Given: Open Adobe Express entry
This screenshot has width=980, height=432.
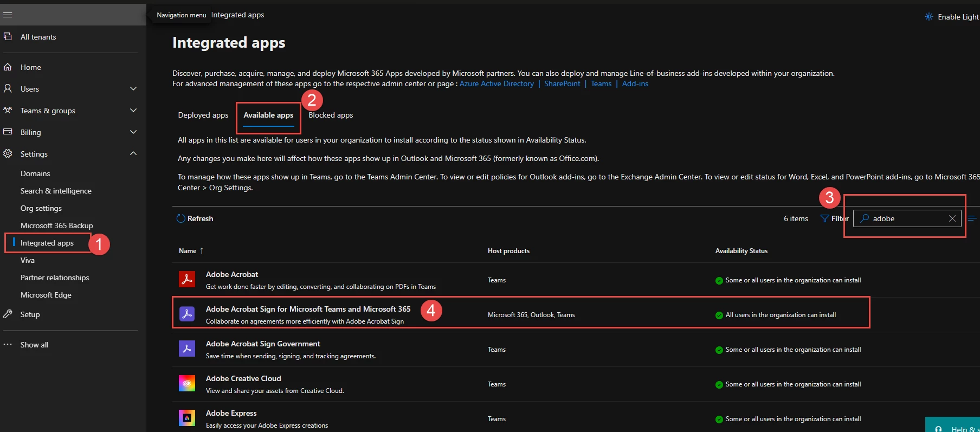Looking at the screenshot, I should (231, 413).
